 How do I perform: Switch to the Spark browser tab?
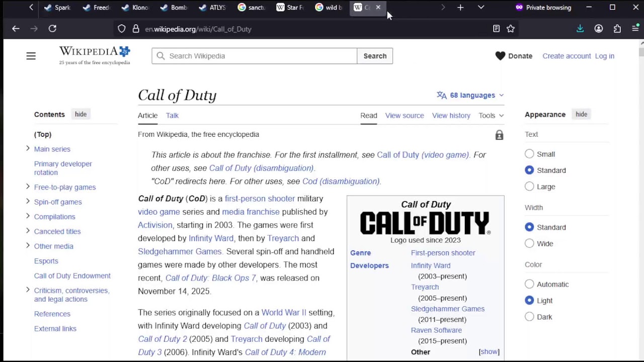coord(58,8)
